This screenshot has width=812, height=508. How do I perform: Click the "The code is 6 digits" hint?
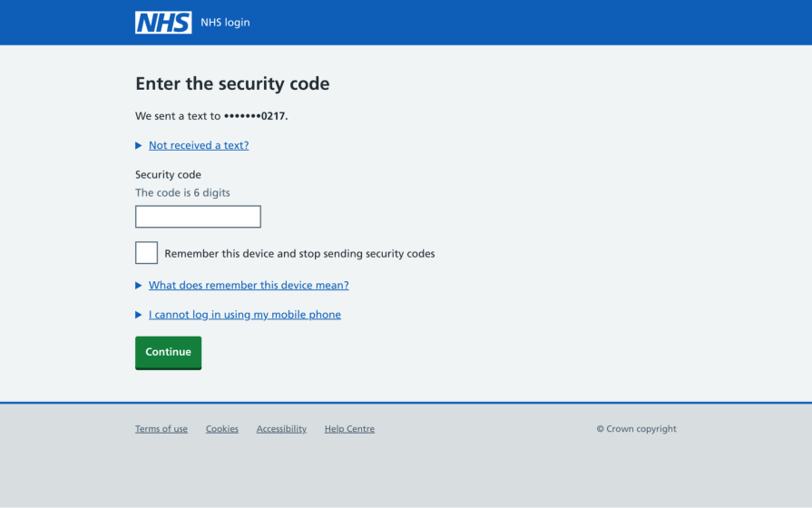[x=182, y=192]
